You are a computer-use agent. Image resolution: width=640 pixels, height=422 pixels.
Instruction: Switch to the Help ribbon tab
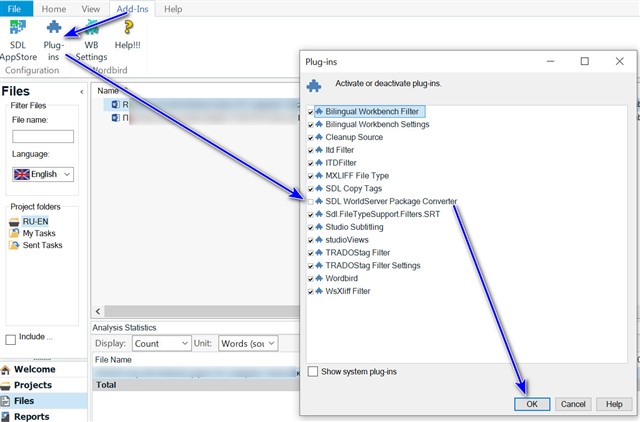(x=173, y=9)
